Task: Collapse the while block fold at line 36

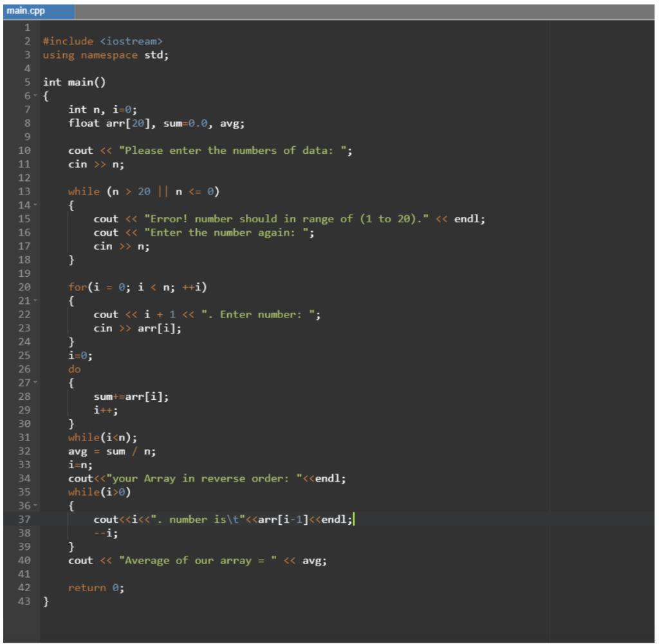Action: (x=36, y=505)
